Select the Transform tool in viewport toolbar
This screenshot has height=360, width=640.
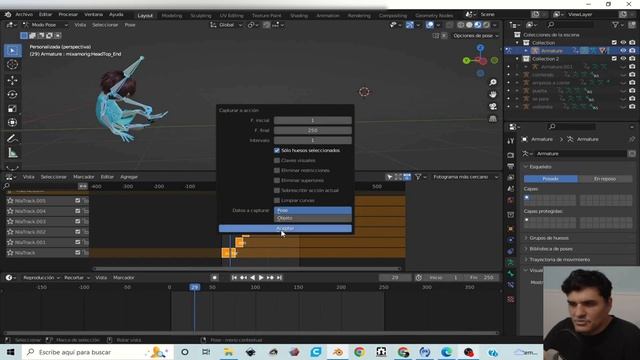pos(12,122)
